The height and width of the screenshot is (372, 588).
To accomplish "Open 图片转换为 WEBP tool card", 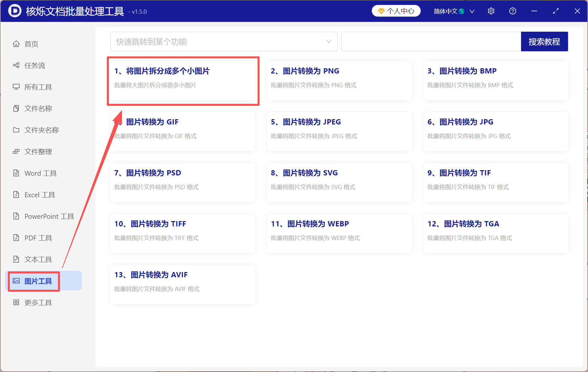I will point(339,233).
